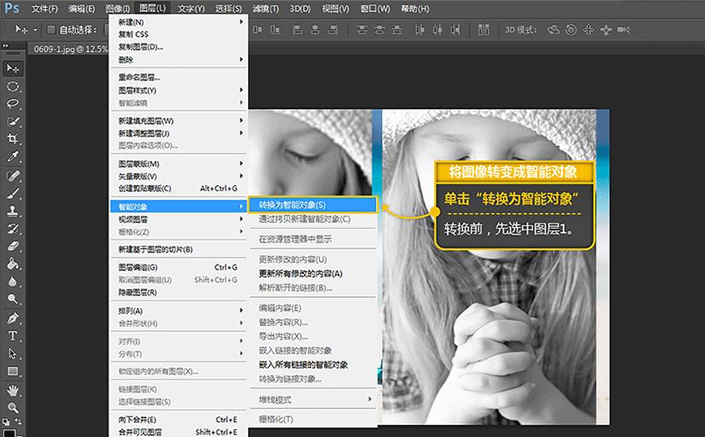Viewport: 705px width, 437px height.
Task: Select the Crop tool
Action: click(14, 139)
